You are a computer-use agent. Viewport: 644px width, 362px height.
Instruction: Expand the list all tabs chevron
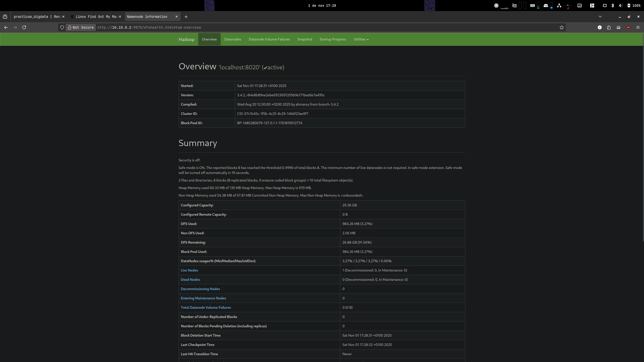[x=600, y=17]
